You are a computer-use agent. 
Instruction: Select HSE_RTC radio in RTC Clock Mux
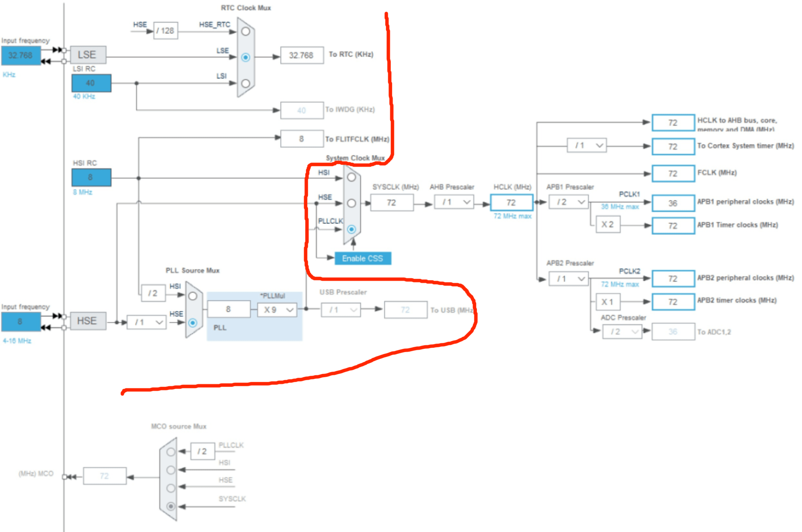[x=245, y=32]
